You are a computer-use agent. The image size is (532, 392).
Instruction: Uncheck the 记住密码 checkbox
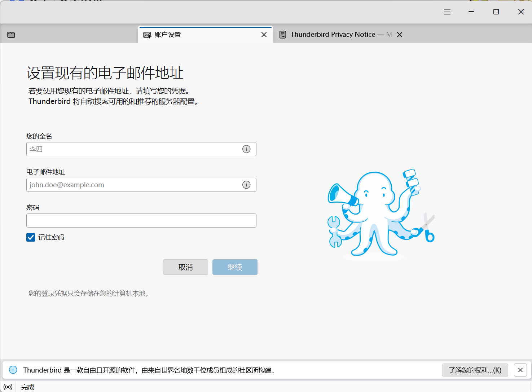(30, 237)
